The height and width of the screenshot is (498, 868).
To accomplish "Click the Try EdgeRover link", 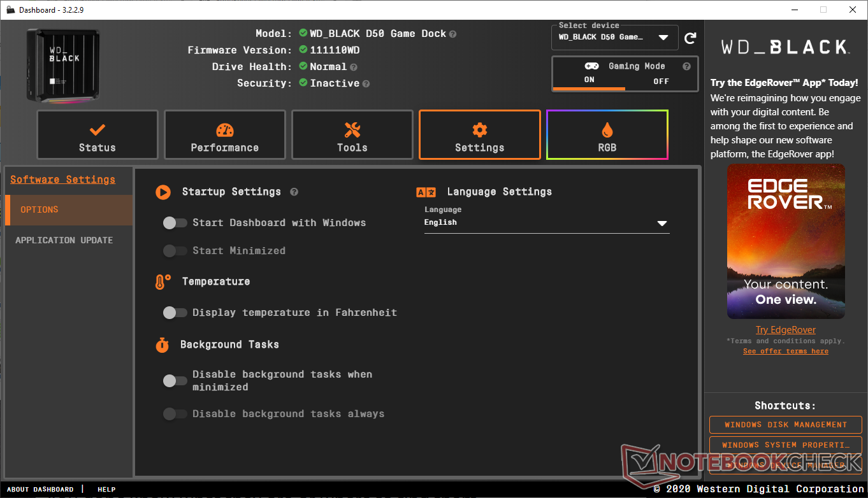I will tap(786, 330).
